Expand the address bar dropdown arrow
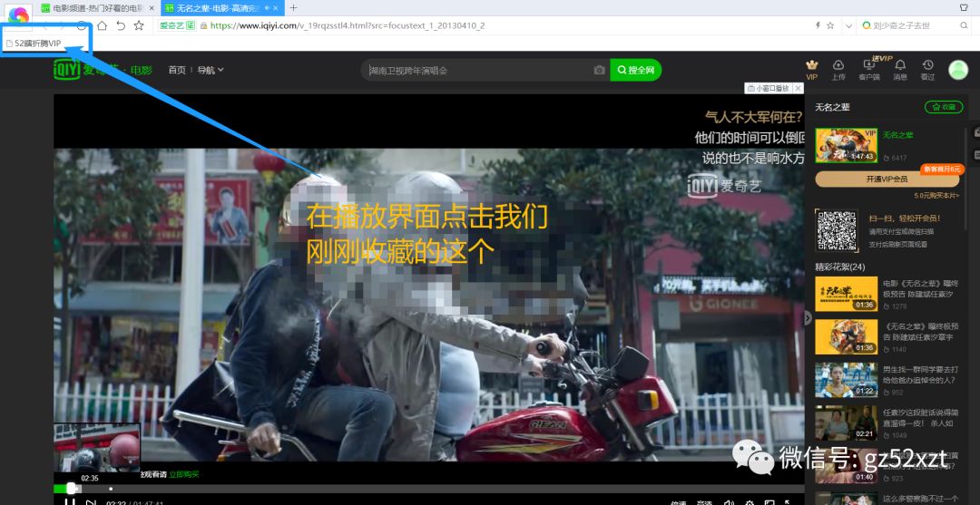Viewport: 980px width, 505px height. (x=848, y=25)
